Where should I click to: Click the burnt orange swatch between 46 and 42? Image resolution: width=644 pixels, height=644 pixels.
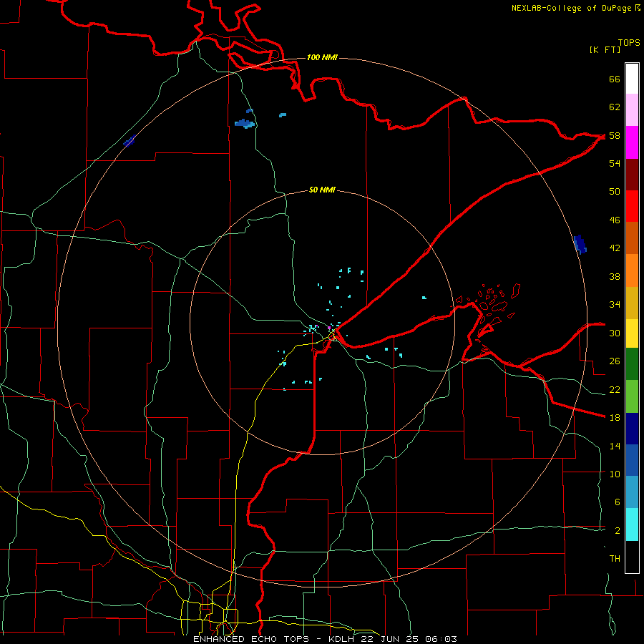click(632, 238)
